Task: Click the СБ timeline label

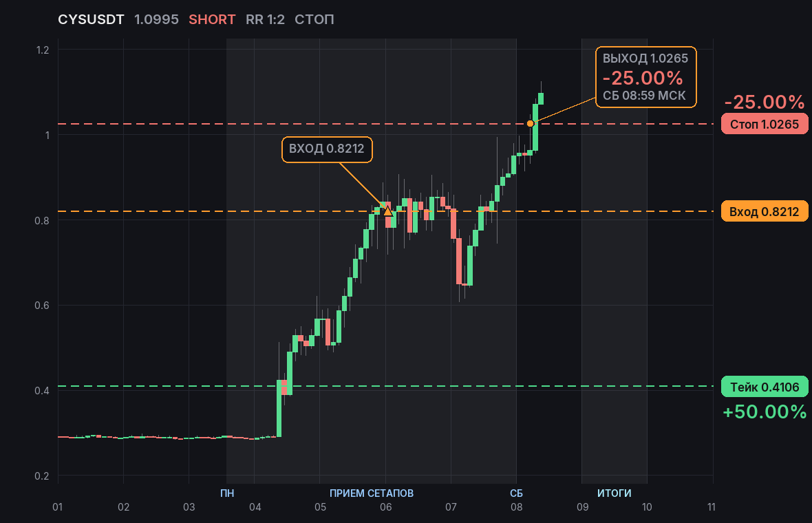Action: (516, 493)
